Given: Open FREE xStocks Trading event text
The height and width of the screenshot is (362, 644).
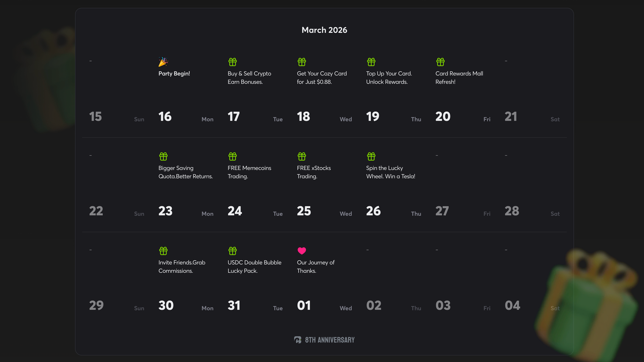Looking at the screenshot, I should (x=314, y=172).
